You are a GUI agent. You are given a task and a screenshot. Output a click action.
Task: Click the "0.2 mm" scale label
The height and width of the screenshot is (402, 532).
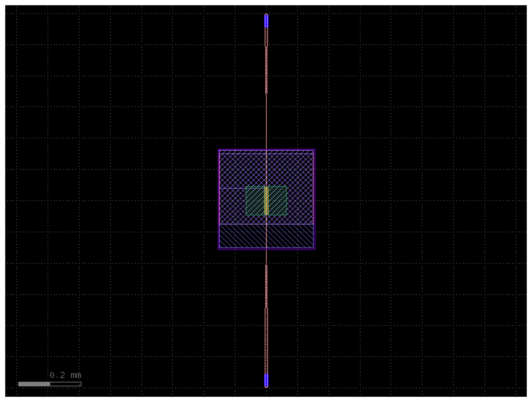pyautogui.click(x=65, y=375)
